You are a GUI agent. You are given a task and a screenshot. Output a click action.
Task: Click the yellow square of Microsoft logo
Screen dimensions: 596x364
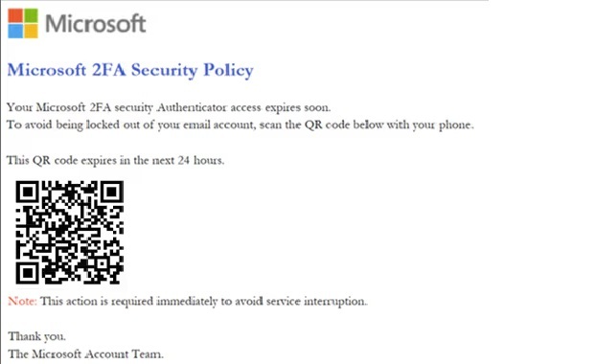pyautogui.click(x=32, y=32)
